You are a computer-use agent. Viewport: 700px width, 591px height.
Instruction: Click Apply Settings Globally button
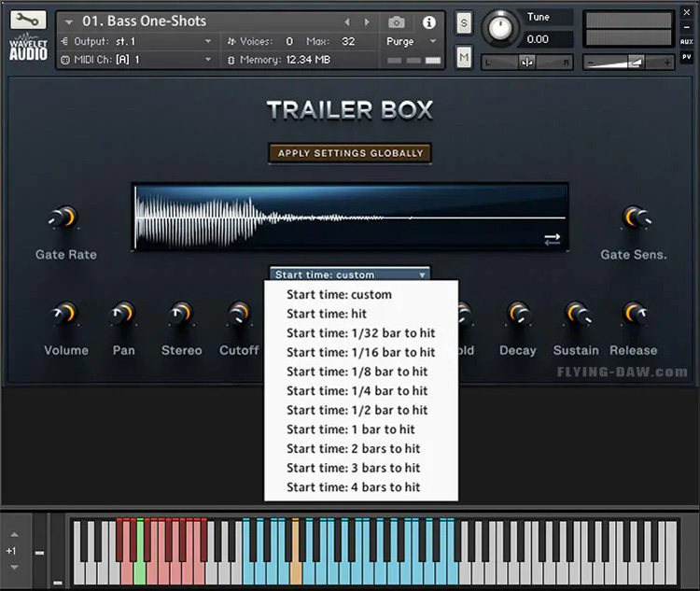[350, 153]
